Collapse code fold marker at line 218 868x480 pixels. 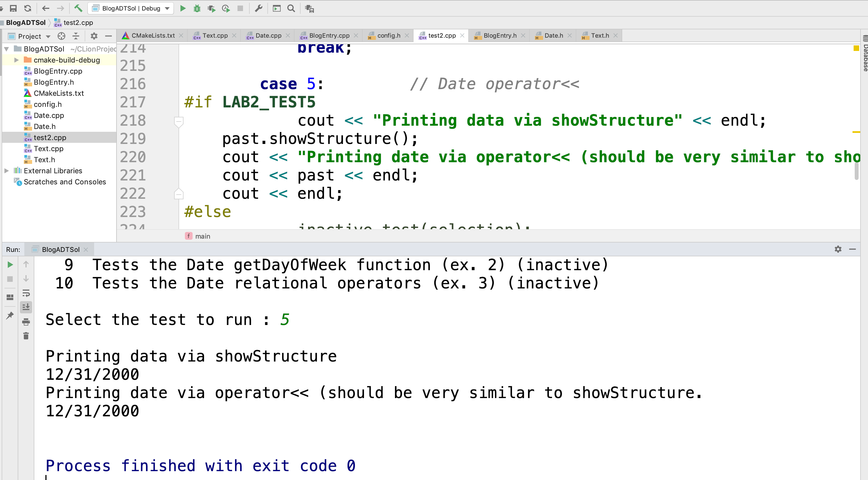[x=179, y=122]
